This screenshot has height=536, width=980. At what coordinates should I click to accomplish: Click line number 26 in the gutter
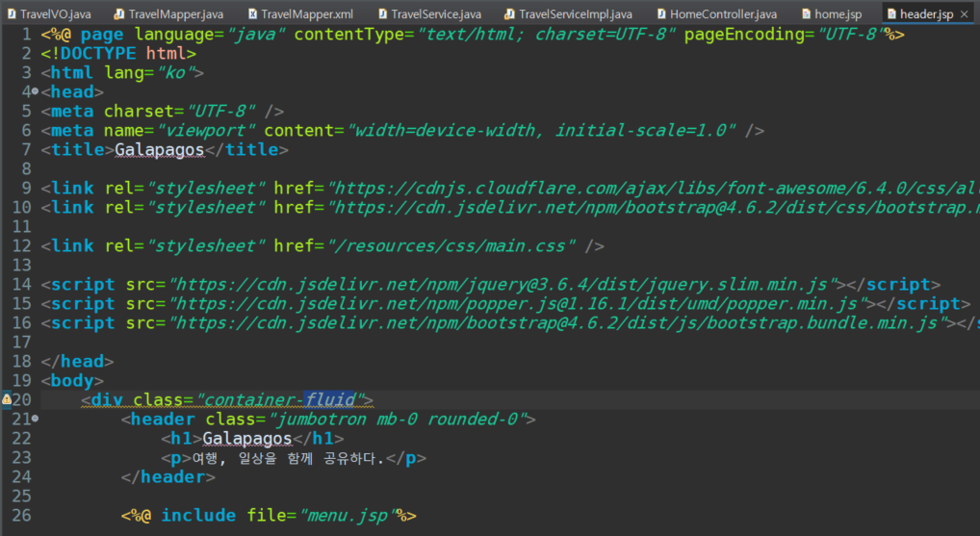pyautogui.click(x=22, y=516)
